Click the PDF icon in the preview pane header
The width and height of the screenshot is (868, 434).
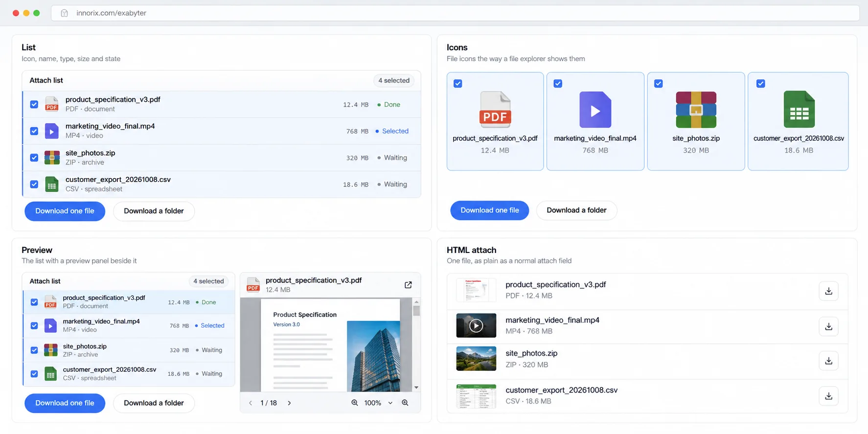point(253,284)
